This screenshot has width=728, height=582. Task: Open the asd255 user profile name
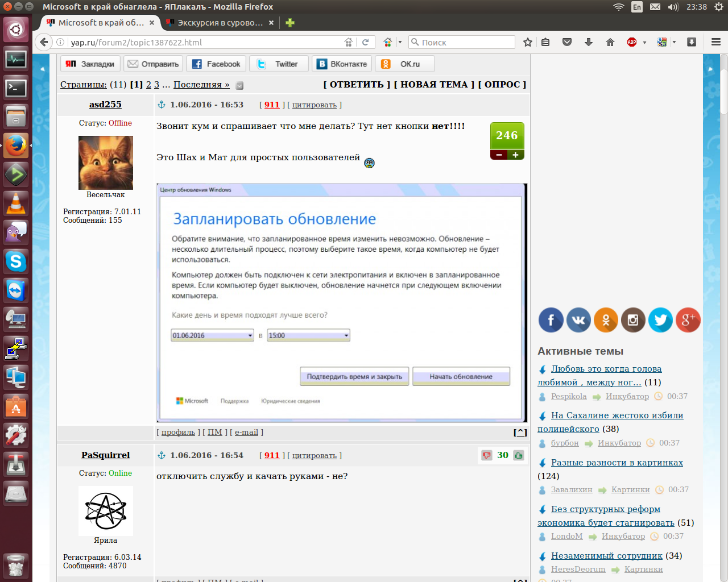click(105, 105)
